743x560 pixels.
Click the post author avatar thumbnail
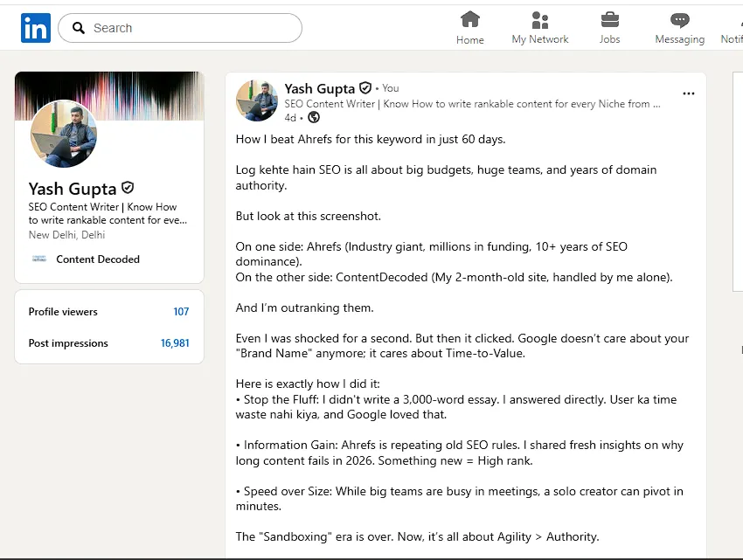257,100
